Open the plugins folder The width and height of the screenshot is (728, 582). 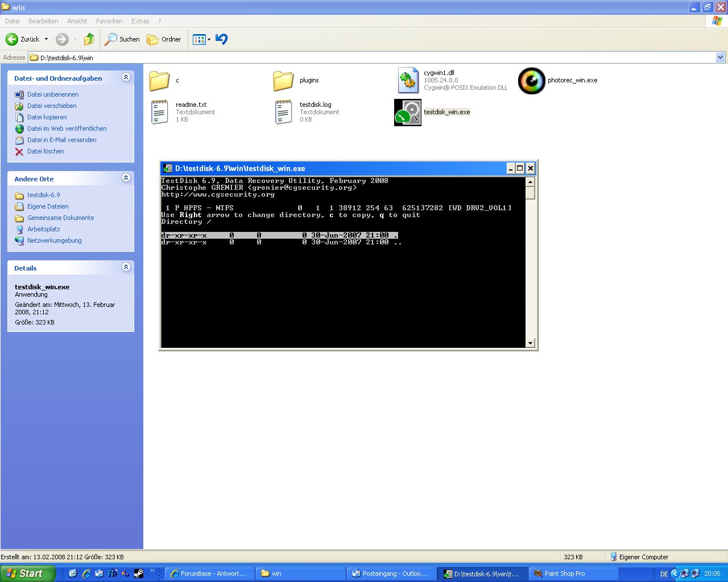[283, 81]
